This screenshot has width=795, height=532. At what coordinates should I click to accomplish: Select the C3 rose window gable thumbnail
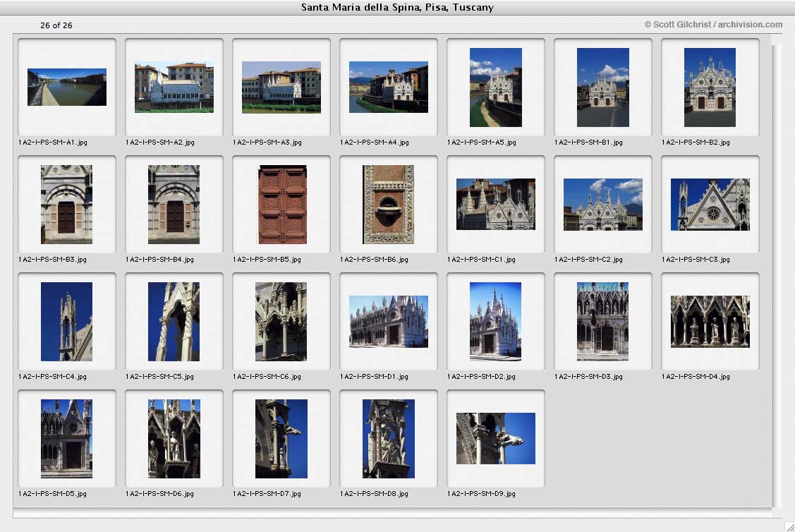pos(710,205)
